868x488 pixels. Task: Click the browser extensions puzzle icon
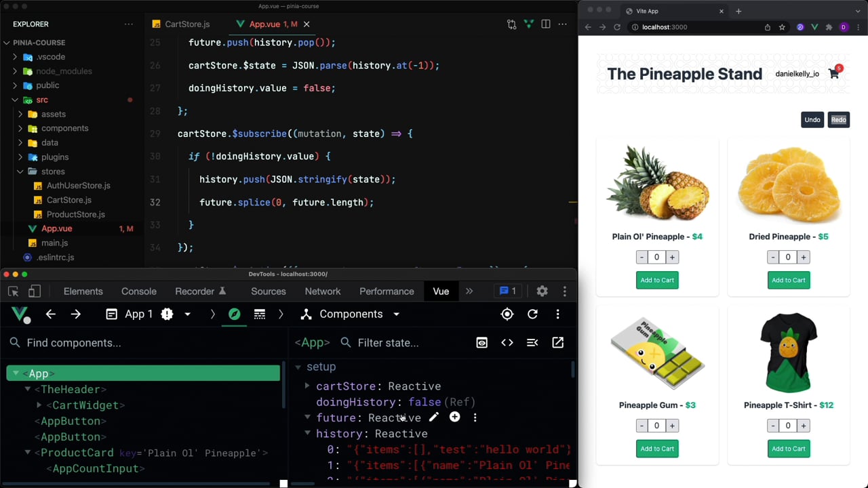829,27
